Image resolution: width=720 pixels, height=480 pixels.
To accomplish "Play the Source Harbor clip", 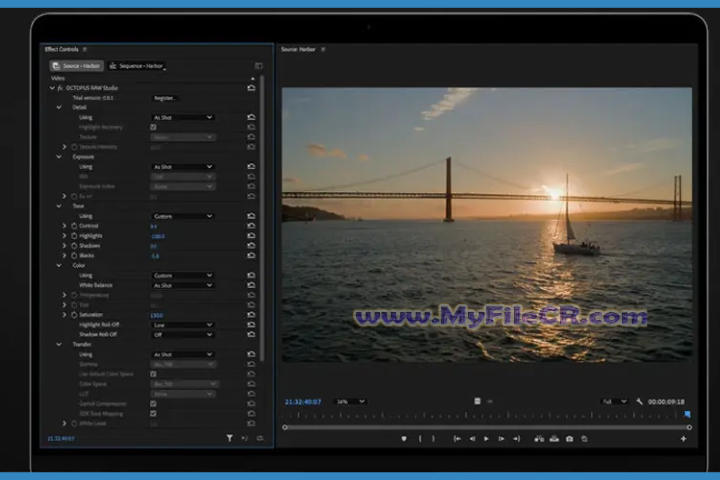I will coord(486,439).
